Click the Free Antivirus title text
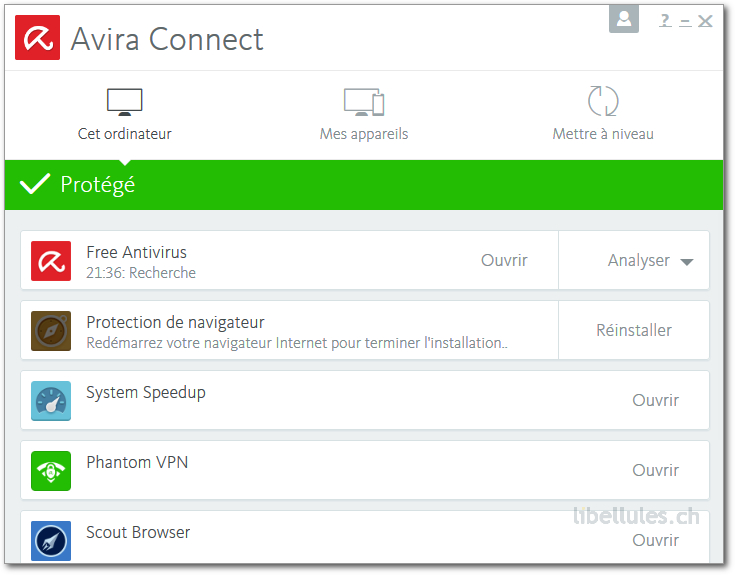735x575 pixels. [137, 253]
